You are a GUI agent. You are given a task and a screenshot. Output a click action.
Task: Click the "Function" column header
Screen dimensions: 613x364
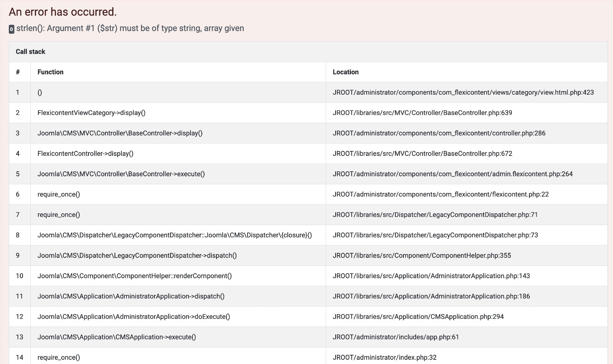(x=50, y=72)
